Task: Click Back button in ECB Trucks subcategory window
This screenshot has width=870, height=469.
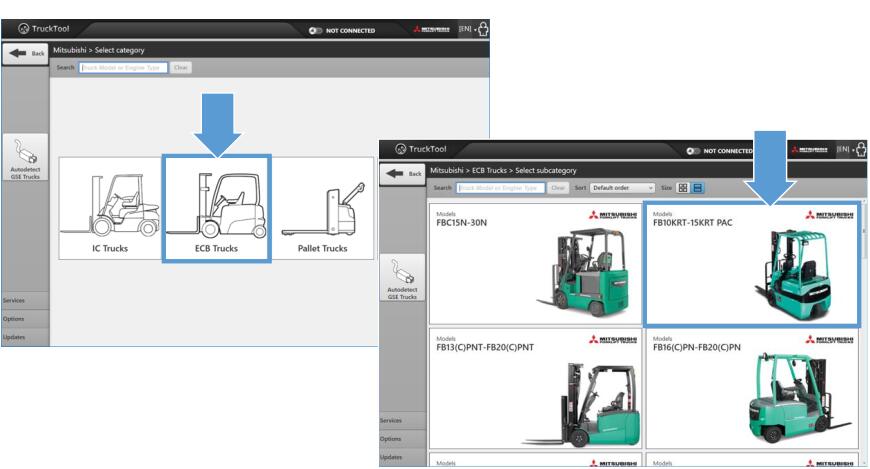Action: click(x=403, y=174)
